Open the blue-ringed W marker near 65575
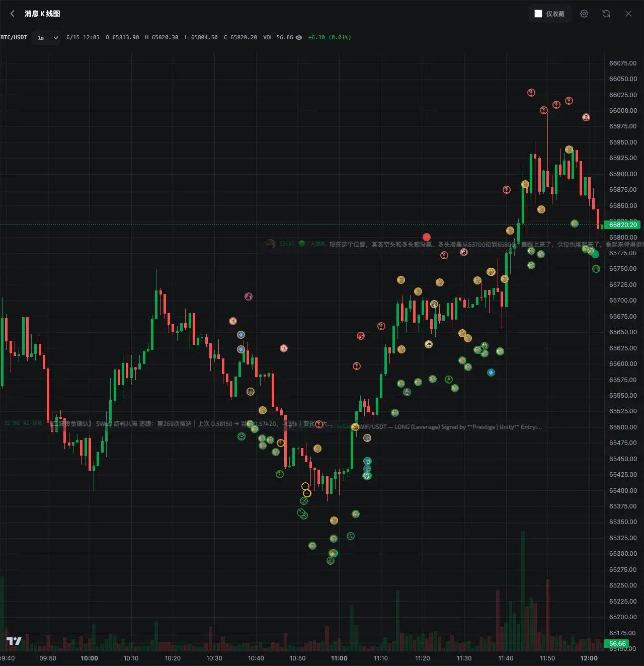644x666 pixels. pyautogui.click(x=491, y=373)
